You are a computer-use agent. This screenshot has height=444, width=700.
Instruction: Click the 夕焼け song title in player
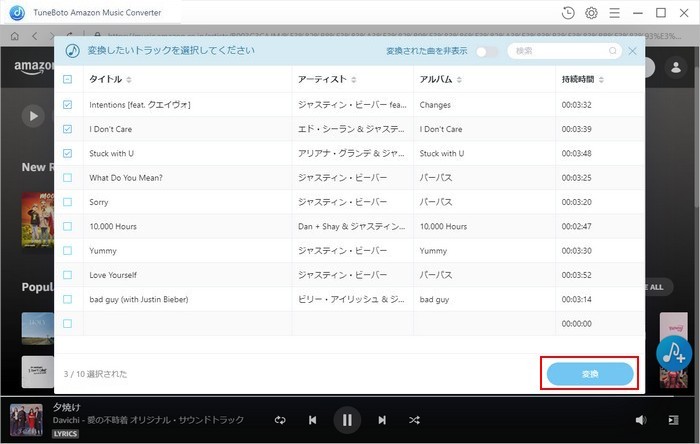point(67,407)
